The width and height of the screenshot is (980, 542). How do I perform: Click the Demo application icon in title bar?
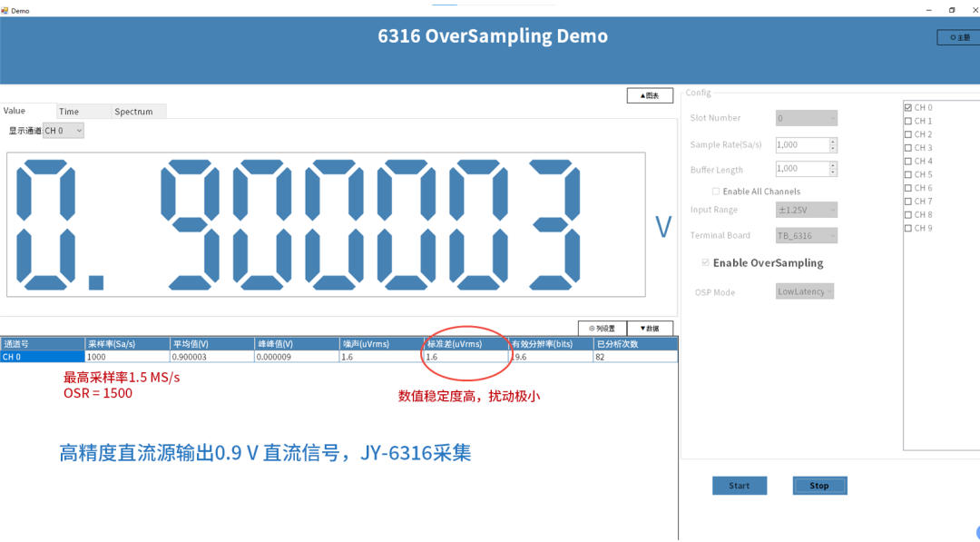(7, 9)
